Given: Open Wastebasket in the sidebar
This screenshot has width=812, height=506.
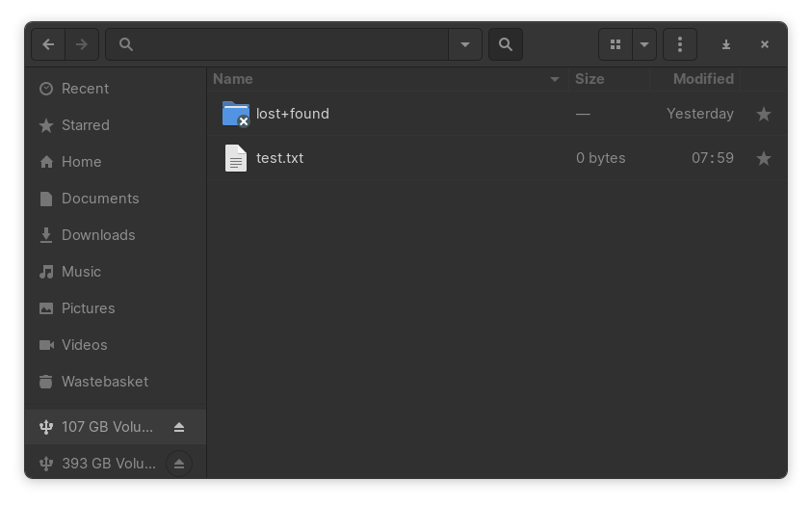Looking at the screenshot, I should click(104, 382).
